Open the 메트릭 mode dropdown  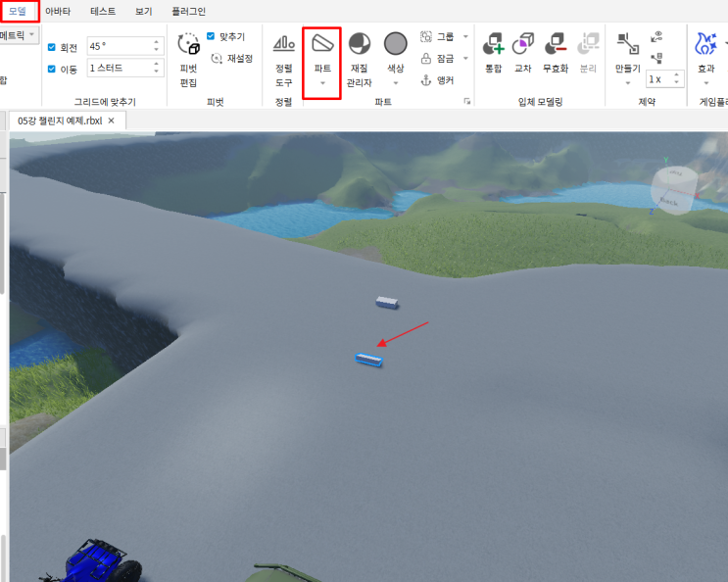tap(19, 35)
